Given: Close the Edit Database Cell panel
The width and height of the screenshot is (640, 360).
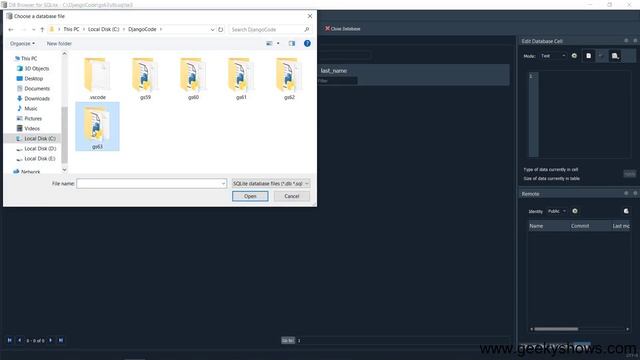Looking at the screenshot, I should [x=635, y=41].
